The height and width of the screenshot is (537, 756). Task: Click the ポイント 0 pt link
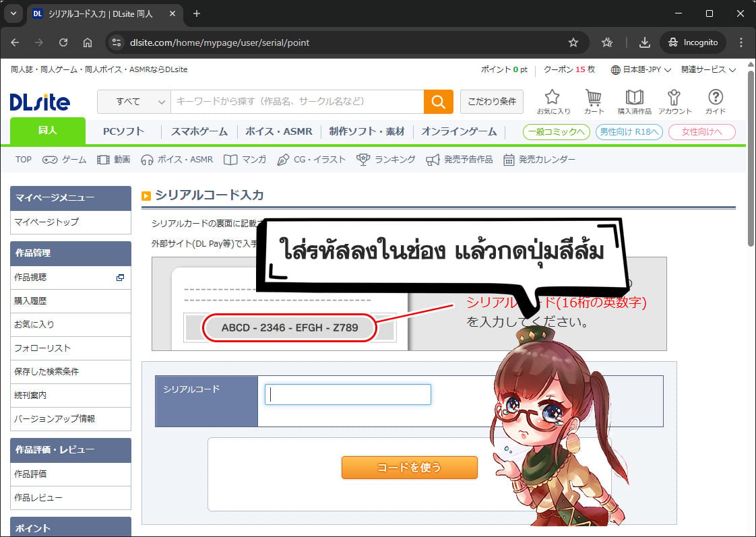coord(504,70)
